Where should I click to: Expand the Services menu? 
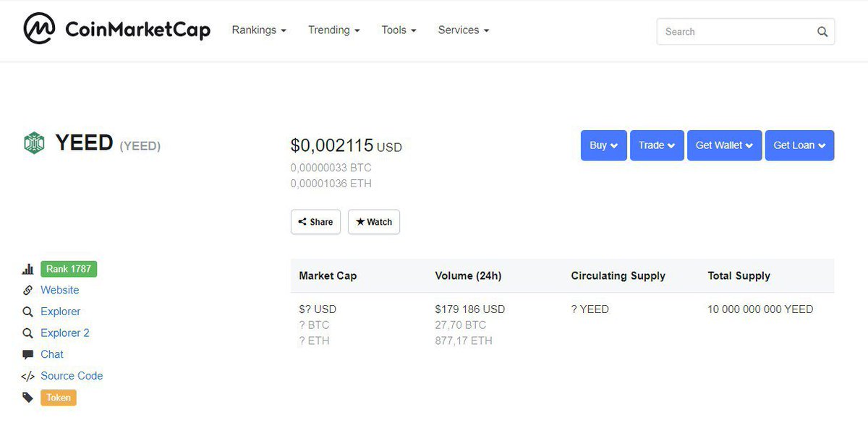pos(464,30)
